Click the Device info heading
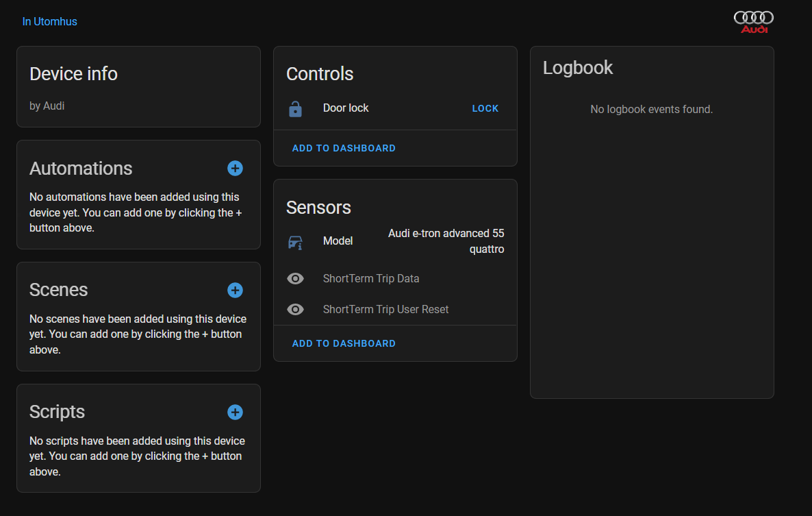812x516 pixels. coord(73,74)
